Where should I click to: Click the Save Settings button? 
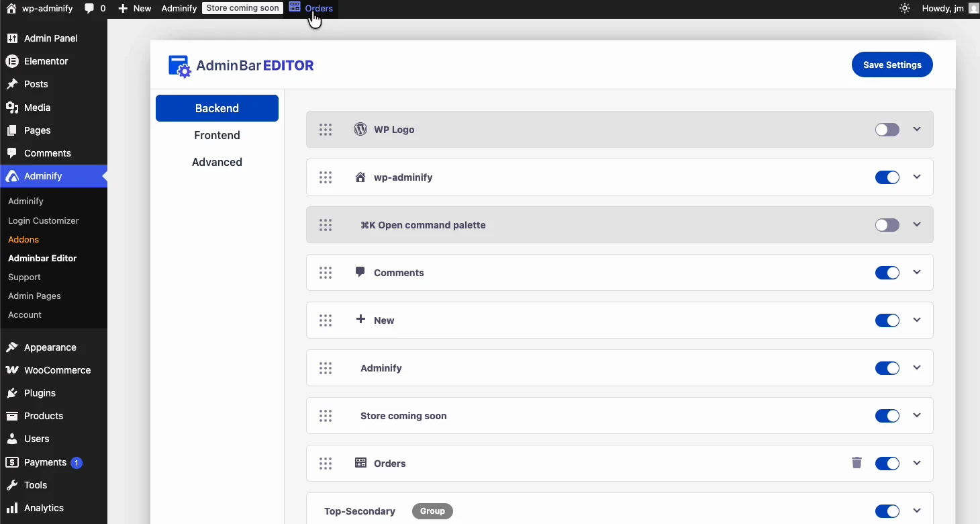pos(893,64)
